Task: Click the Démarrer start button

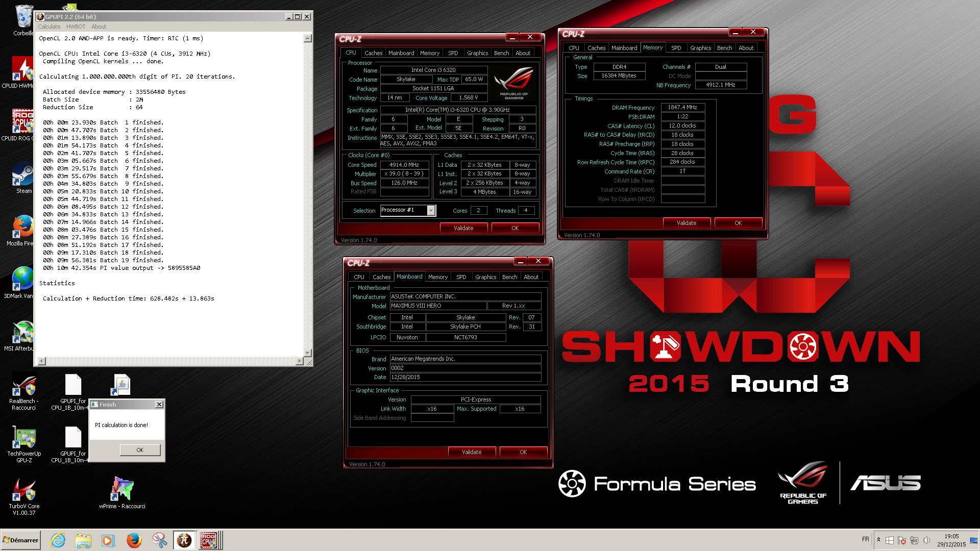Action: [x=21, y=540]
